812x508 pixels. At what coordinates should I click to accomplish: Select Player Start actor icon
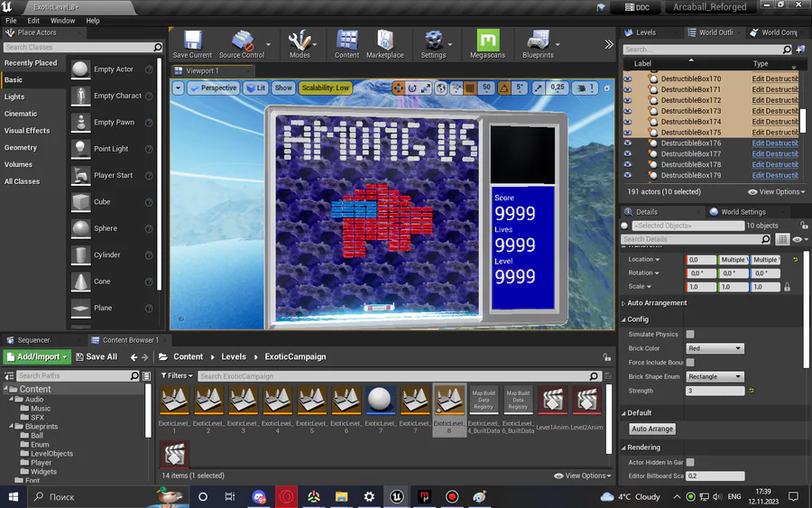click(80, 175)
